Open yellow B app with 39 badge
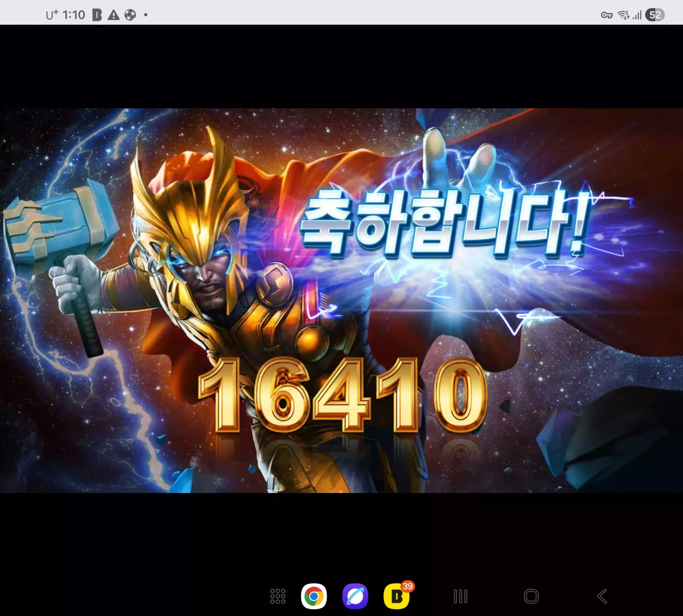Viewport: 683px width, 616px height. (397, 596)
